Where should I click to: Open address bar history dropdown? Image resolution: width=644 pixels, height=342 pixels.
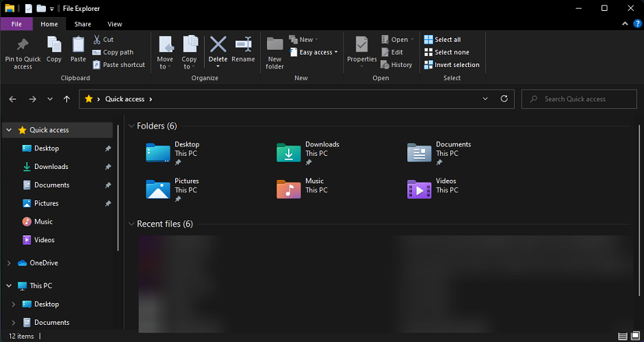tap(485, 99)
